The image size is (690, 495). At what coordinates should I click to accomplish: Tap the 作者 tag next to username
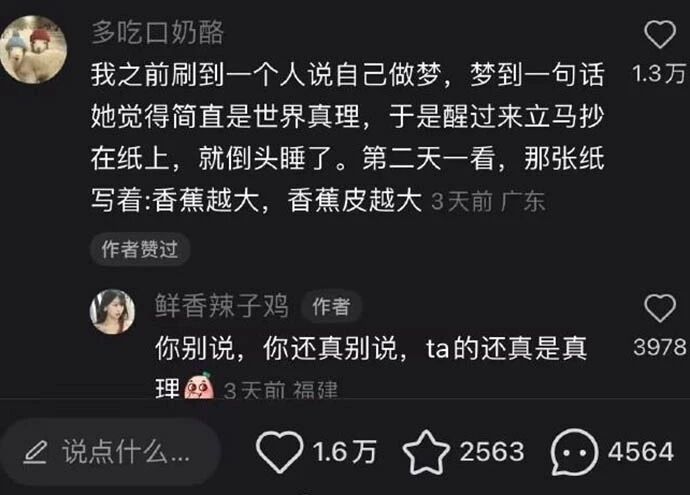point(331,306)
